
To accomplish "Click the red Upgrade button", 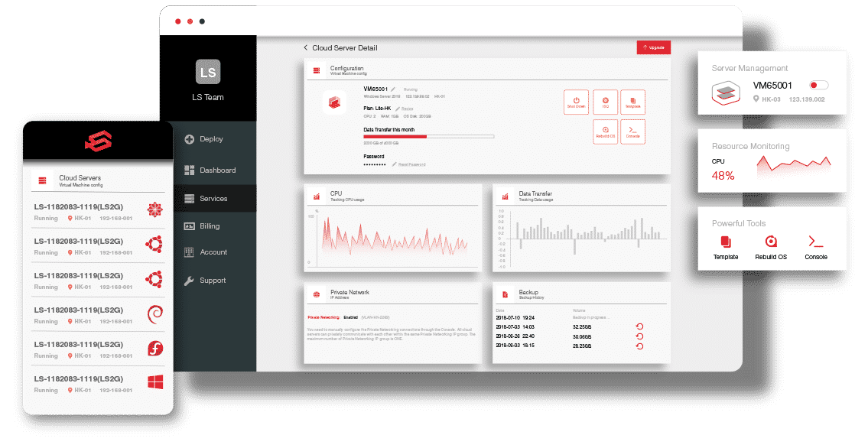I will (x=654, y=47).
